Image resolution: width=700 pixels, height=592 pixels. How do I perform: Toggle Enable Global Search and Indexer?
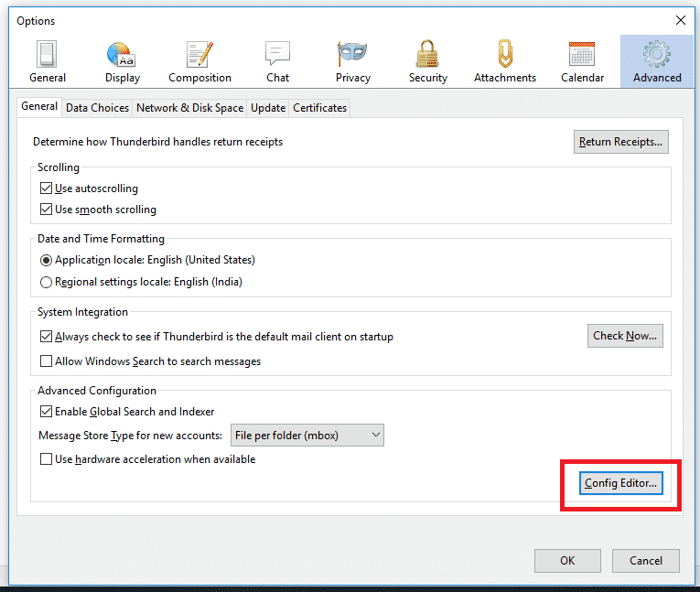(46, 411)
